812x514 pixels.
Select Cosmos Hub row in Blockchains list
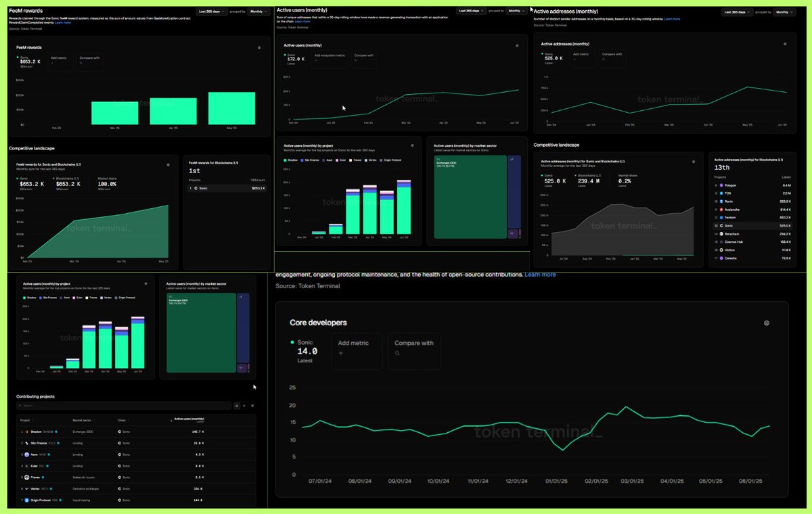[x=751, y=241]
